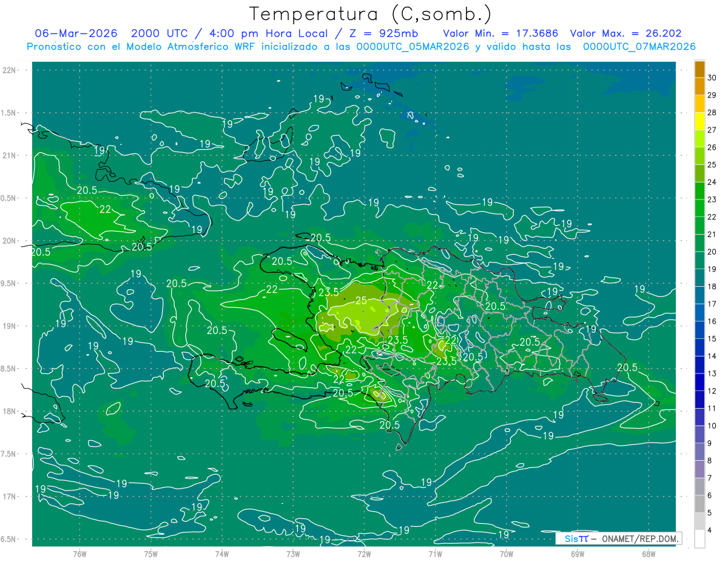Select the lime legend swatch between 26 and 27
This screenshot has width=728, height=562.
click(x=699, y=139)
